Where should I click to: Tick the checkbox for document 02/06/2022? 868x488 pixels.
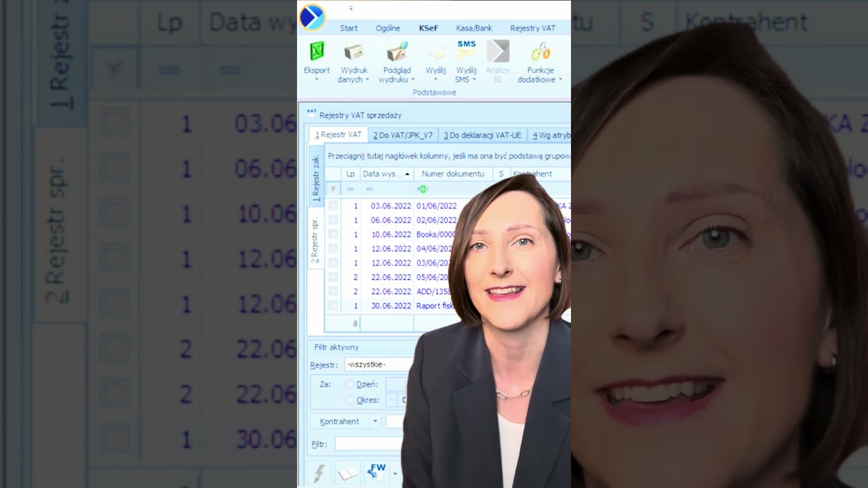pyautogui.click(x=333, y=220)
